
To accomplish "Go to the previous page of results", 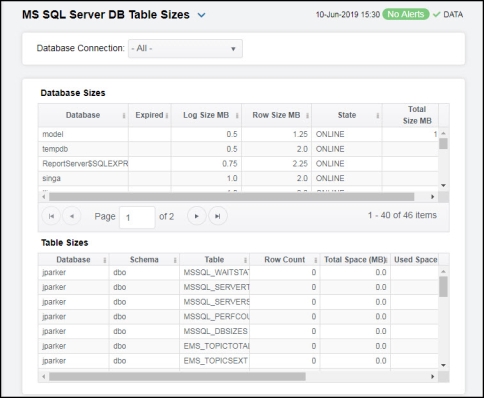I will [72, 216].
